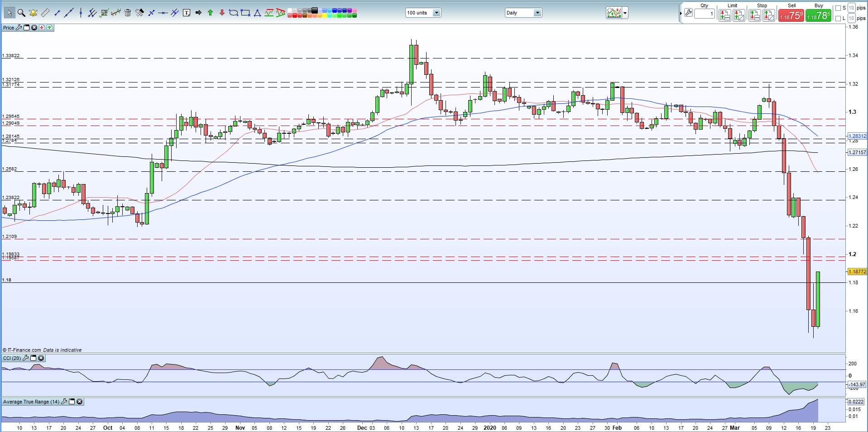The image size is (868, 432).
Task: Remove the CCI (20) indicator panel
Action: 41,358
